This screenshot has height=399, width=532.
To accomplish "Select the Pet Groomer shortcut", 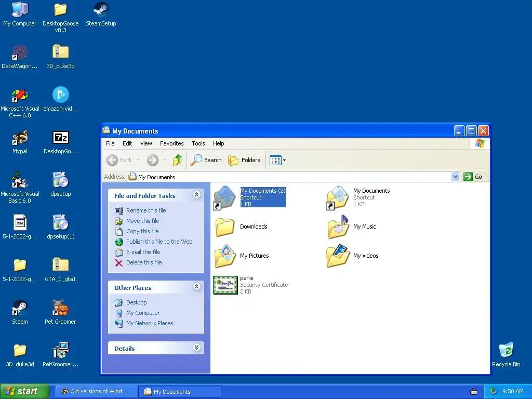I will coord(60,312).
